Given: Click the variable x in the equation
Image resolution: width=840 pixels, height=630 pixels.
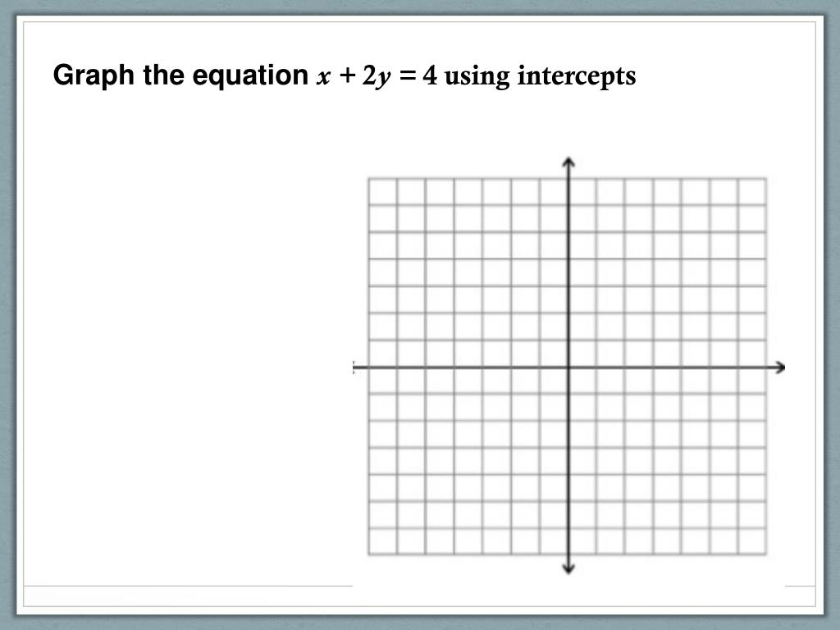Looking at the screenshot, I should [323, 78].
